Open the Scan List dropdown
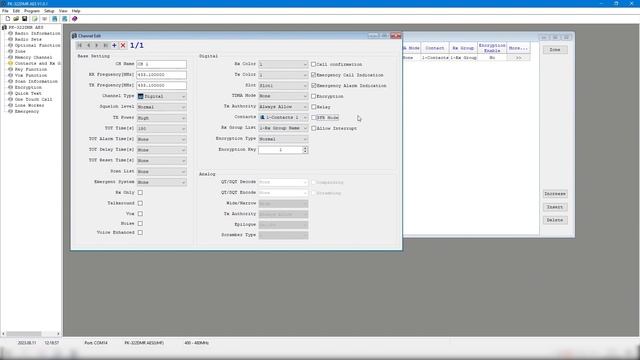Viewport: 640px width, 360px height. (x=162, y=171)
